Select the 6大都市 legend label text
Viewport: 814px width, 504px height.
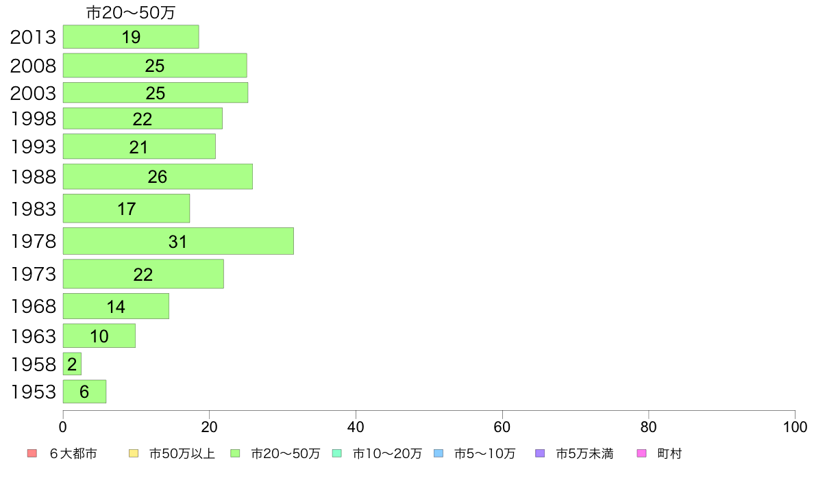73,453
